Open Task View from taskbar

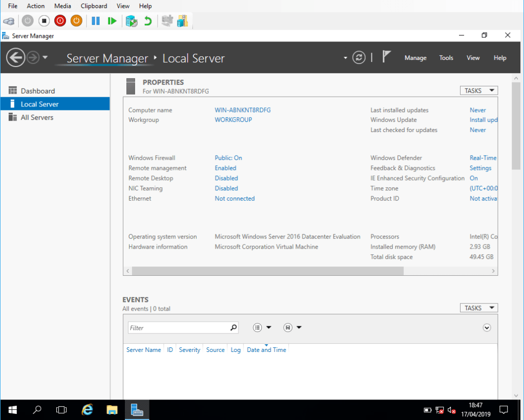(x=61, y=410)
